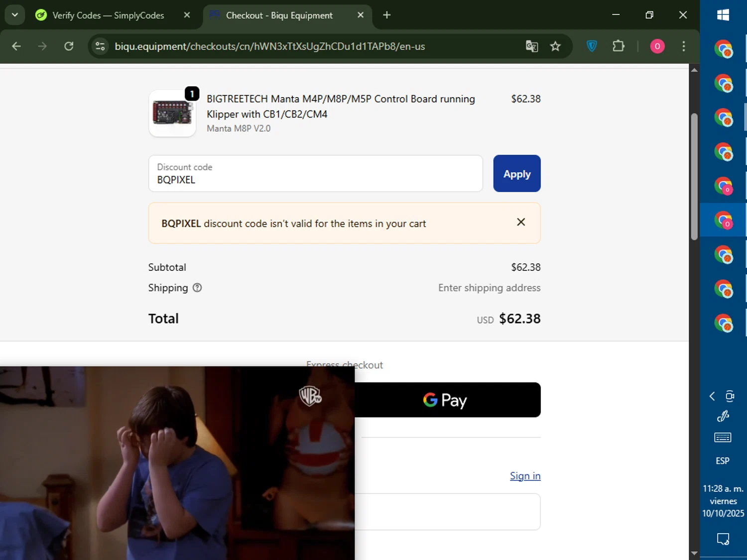
Task: Click the page vertical scrollbar thumb
Action: pyautogui.click(x=694, y=177)
